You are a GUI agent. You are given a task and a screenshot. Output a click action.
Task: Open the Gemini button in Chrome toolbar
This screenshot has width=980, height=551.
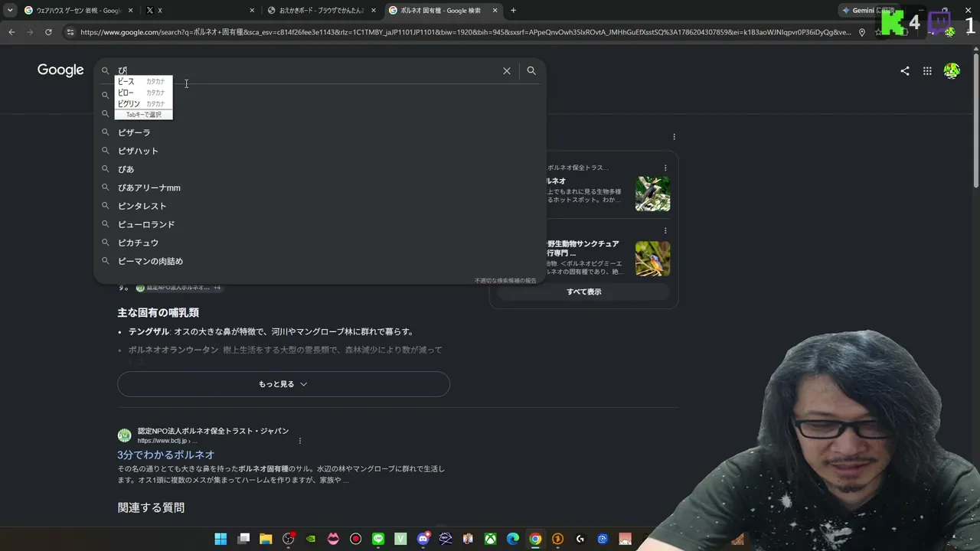coord(867,11)
